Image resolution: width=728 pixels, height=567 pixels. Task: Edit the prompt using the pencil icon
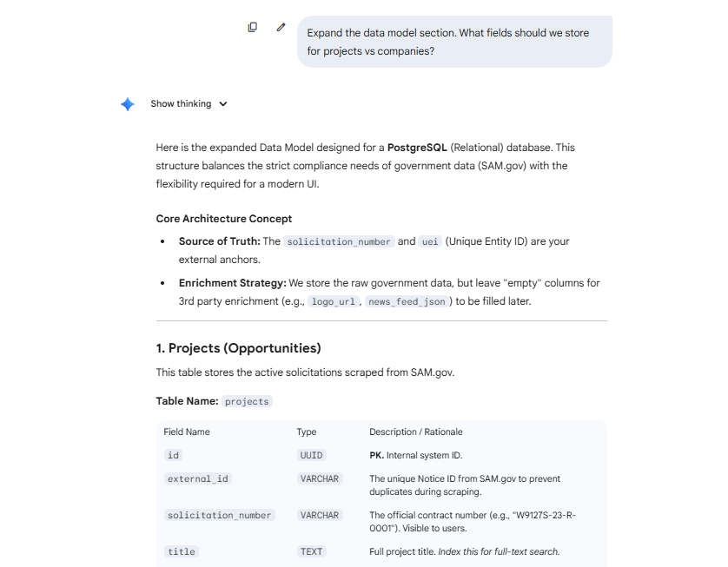click(x=280, y=27)
